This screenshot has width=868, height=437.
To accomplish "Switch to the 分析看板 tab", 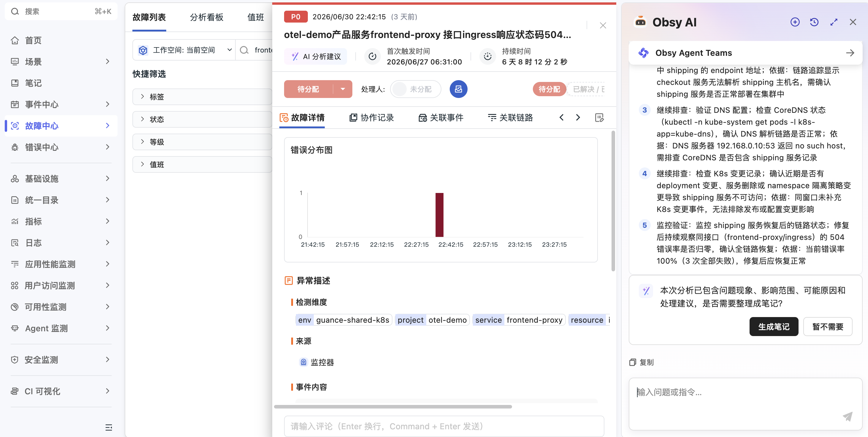I will pyautogui.click(x=207, y=18).
